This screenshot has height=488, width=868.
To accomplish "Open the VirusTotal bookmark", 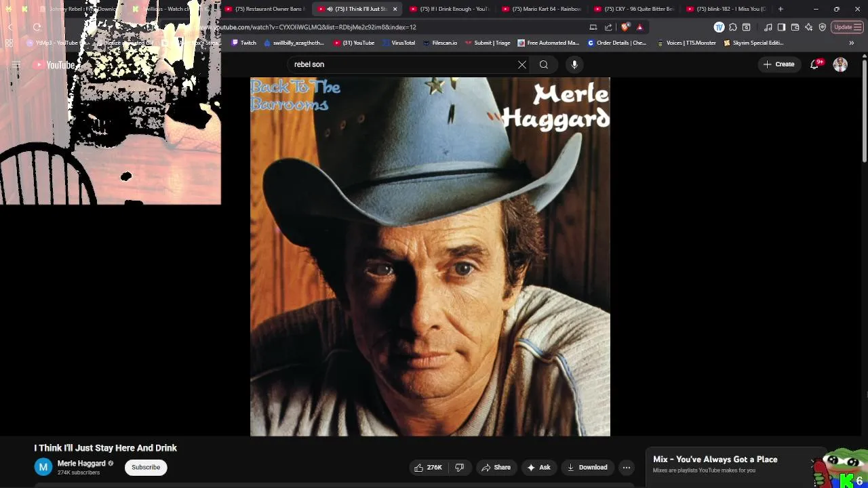I will click(x=398, y=43).
